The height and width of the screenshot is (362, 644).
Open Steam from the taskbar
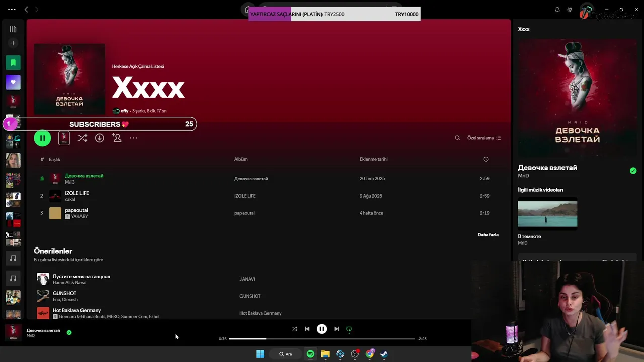384,354
